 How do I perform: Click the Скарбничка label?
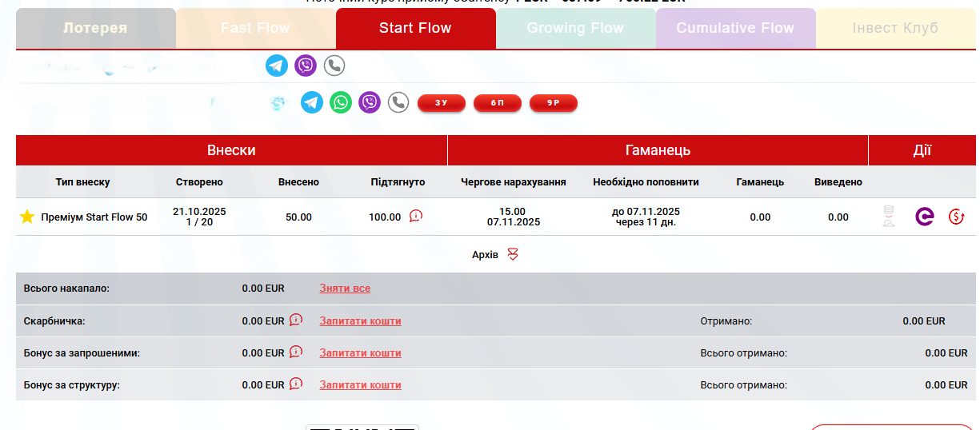(54, 321)
